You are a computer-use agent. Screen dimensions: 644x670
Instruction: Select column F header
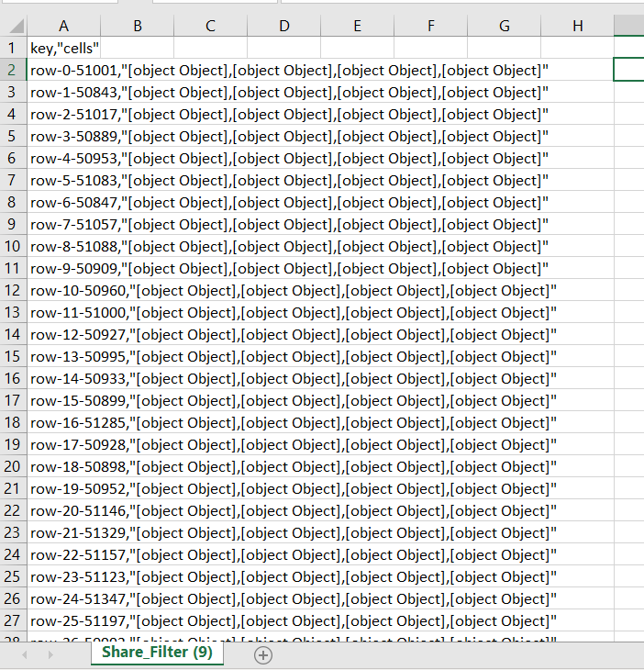[431, 26]
